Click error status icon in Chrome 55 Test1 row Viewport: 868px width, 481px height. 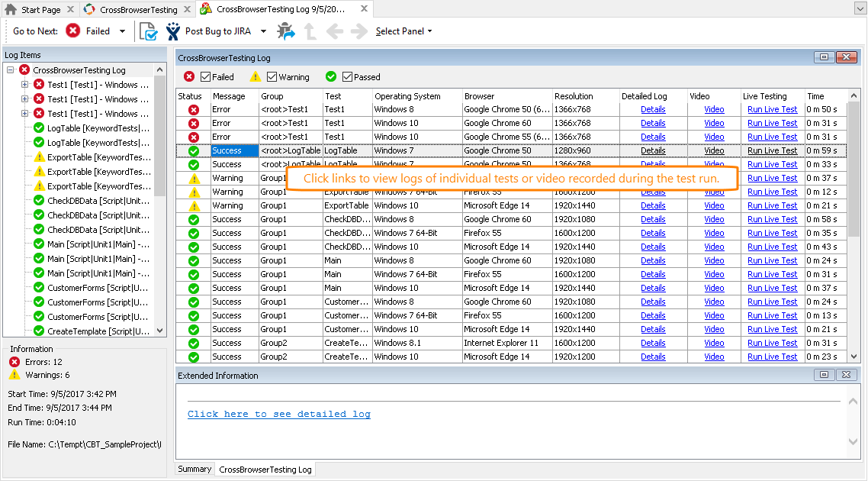tap(194, 137)
